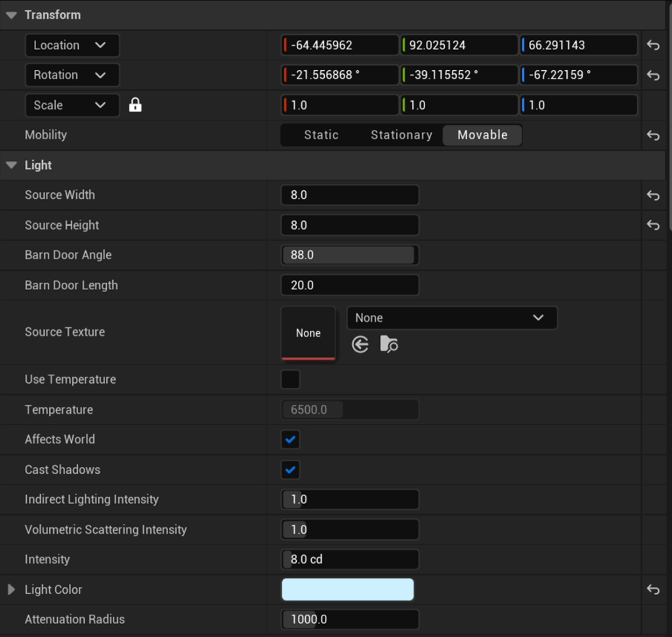The height and width of the screenshot is (637, 672).
Task: Click the Barn Door Angle 88.0 slider
Action: (350, 255)
